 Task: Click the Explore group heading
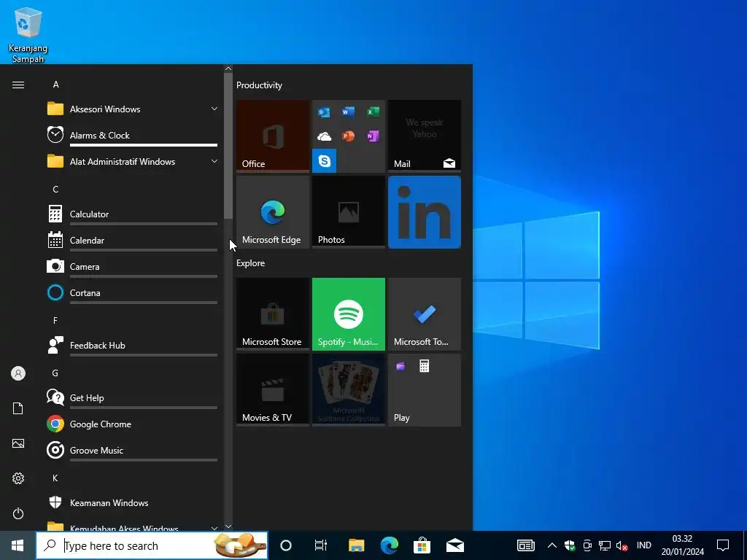click(x=251, y=262)
